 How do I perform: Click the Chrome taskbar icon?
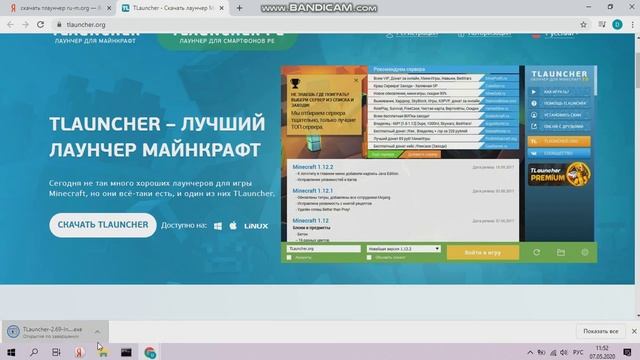coord(150,352)
